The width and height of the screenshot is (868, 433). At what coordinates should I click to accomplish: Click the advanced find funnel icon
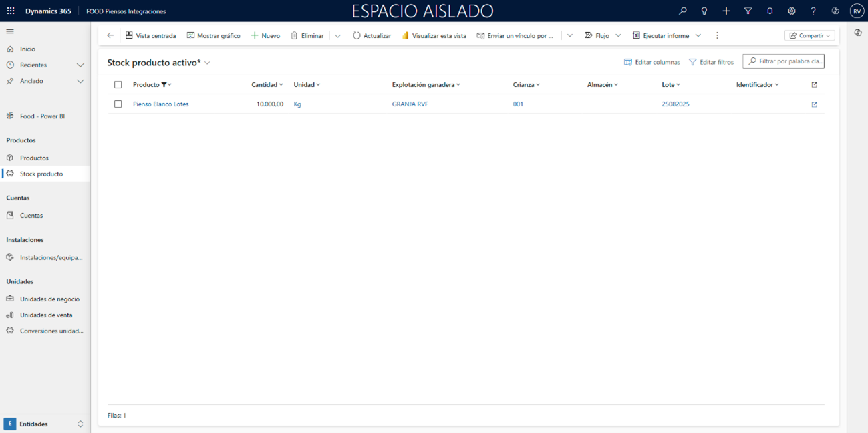pyautogui.click(x=748, y=11)
